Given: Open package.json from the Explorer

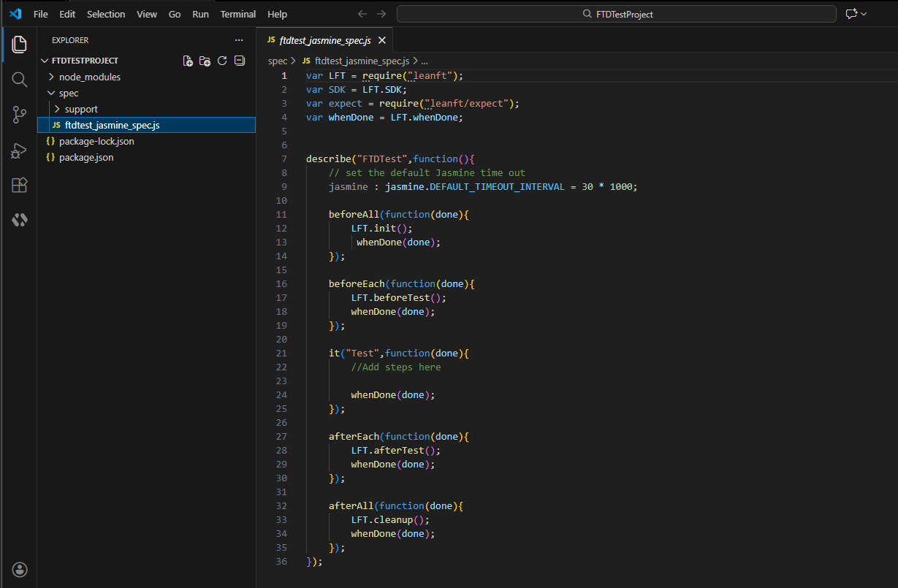Looking at the screenshot, I should 85,157.
